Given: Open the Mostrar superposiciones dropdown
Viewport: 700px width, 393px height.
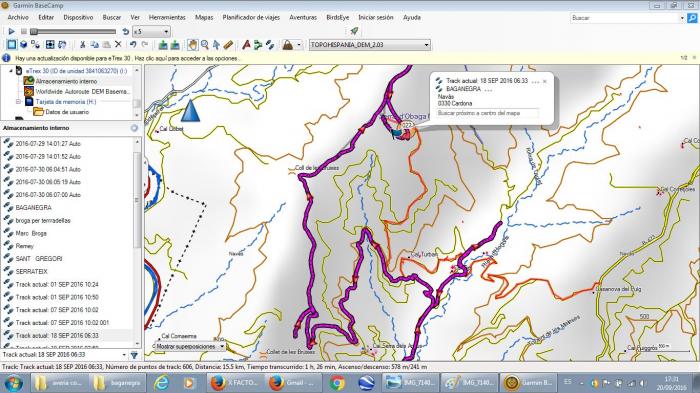Looking at the screenshot, I should (x=190, y=347).
